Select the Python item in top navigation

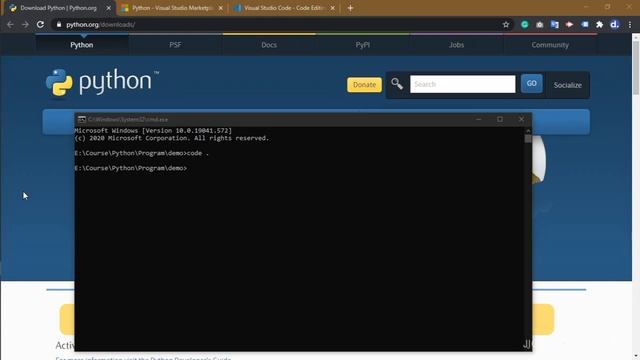click(82, 45)
